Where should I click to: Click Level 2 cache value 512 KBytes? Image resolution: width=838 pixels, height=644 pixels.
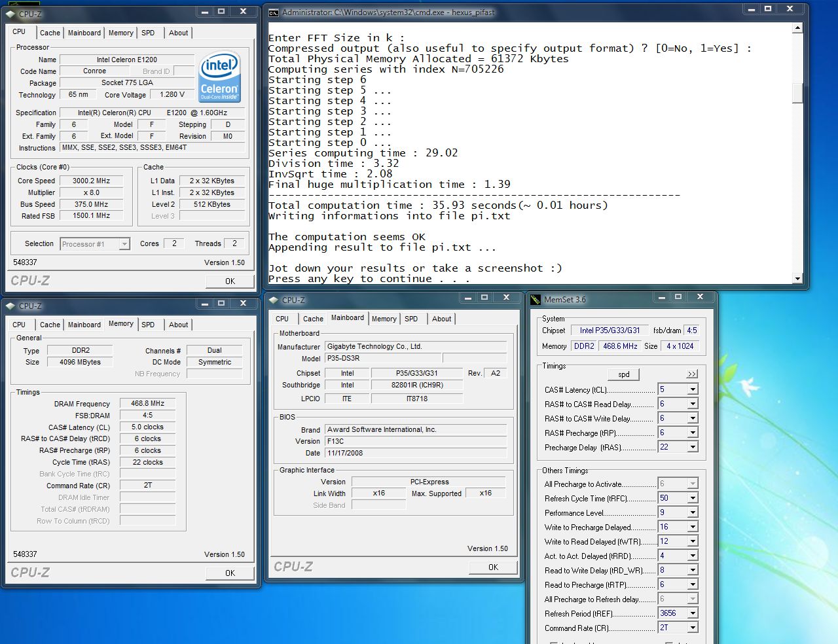212,204
